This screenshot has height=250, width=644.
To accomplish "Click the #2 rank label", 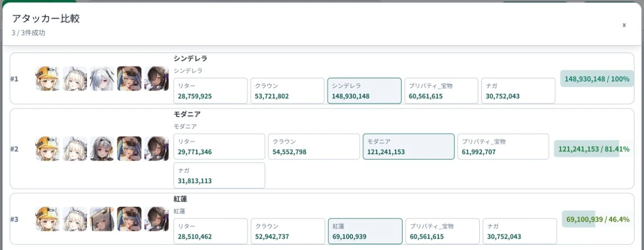I will (15, 149).
